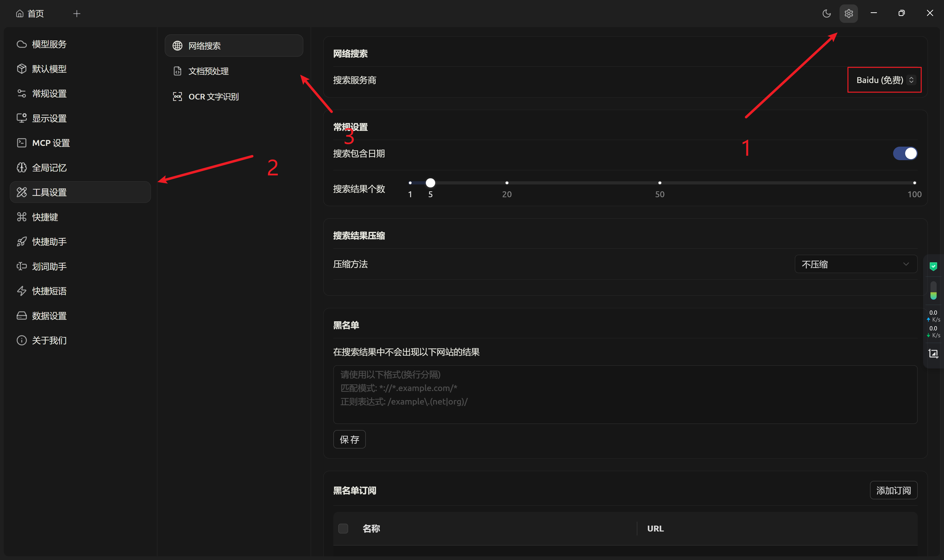Click the 保存 button

[349, 439]
